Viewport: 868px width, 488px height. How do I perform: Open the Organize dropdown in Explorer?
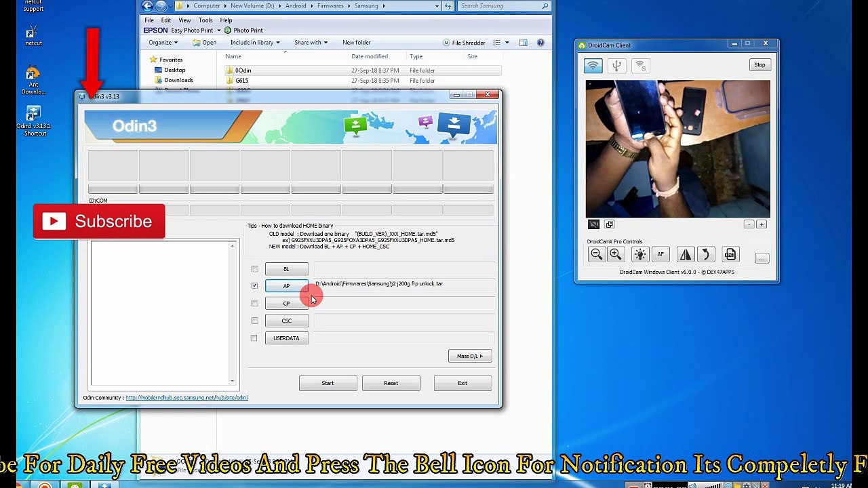pyautogui.click(x=163, y=43)
